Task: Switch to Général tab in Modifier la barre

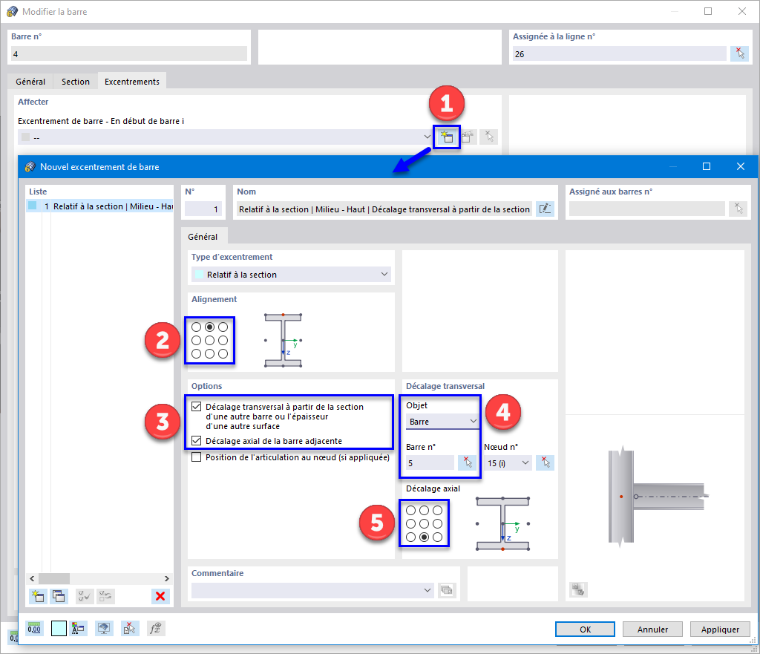Action: pos(31,81)
